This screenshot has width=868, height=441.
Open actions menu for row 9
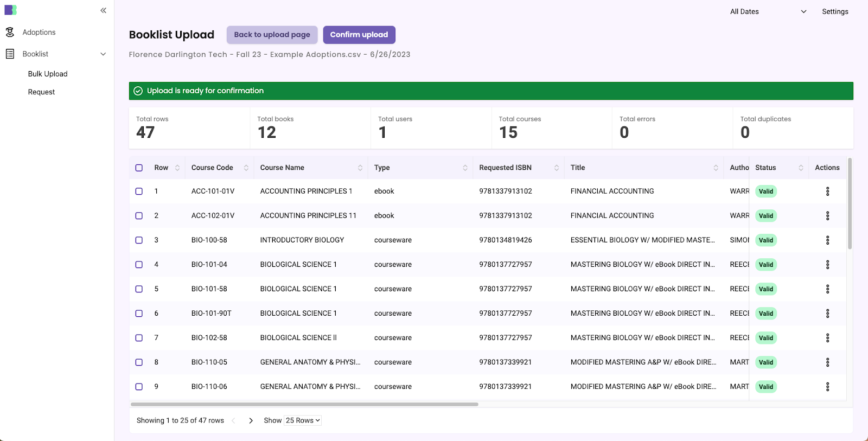pyautogui.click(x=827, y=387)
